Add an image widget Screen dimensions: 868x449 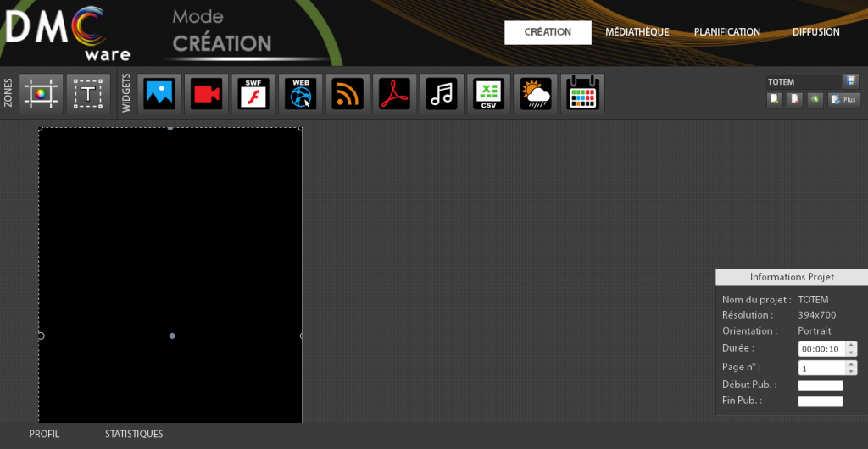coord(159,93)
